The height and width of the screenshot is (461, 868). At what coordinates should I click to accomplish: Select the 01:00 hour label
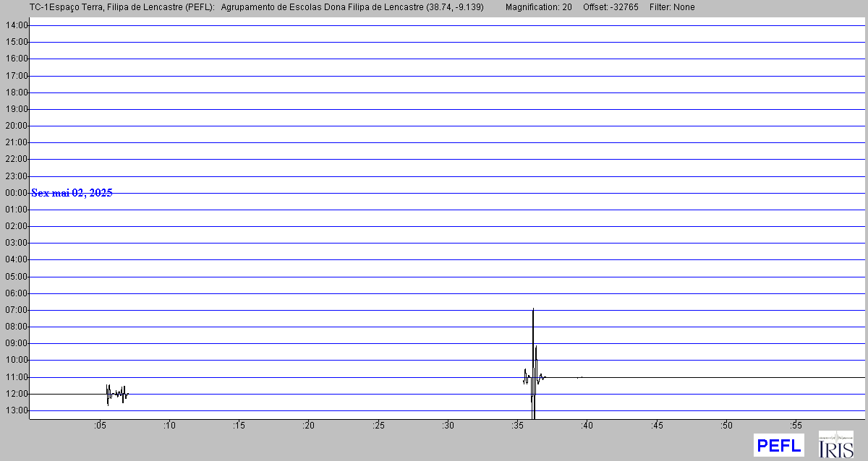tap(16, 210)
